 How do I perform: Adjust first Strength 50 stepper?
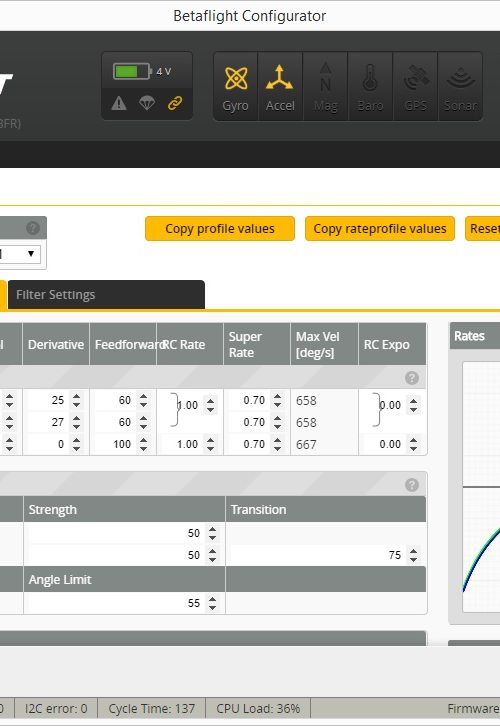click(212, 533)
